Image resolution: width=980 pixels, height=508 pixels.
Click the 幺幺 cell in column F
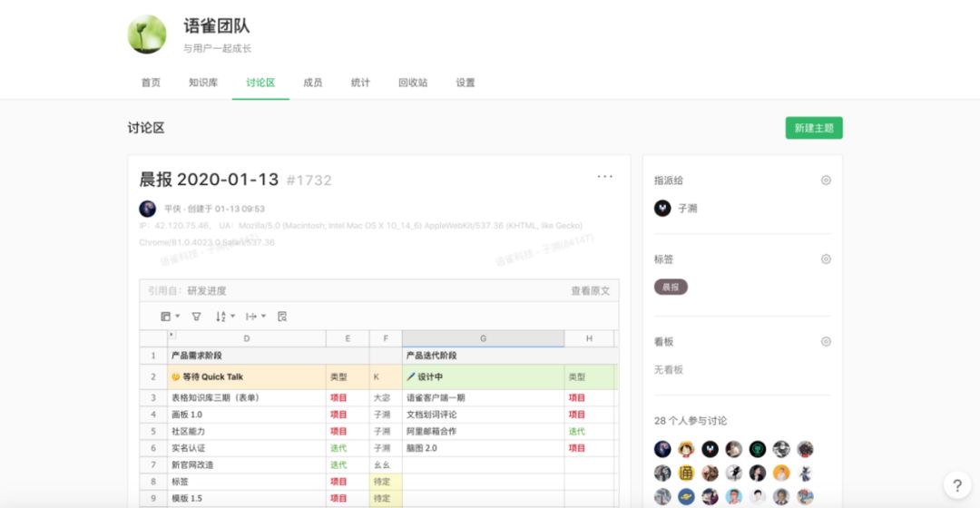pyautogui.click(x=385, y=464)
